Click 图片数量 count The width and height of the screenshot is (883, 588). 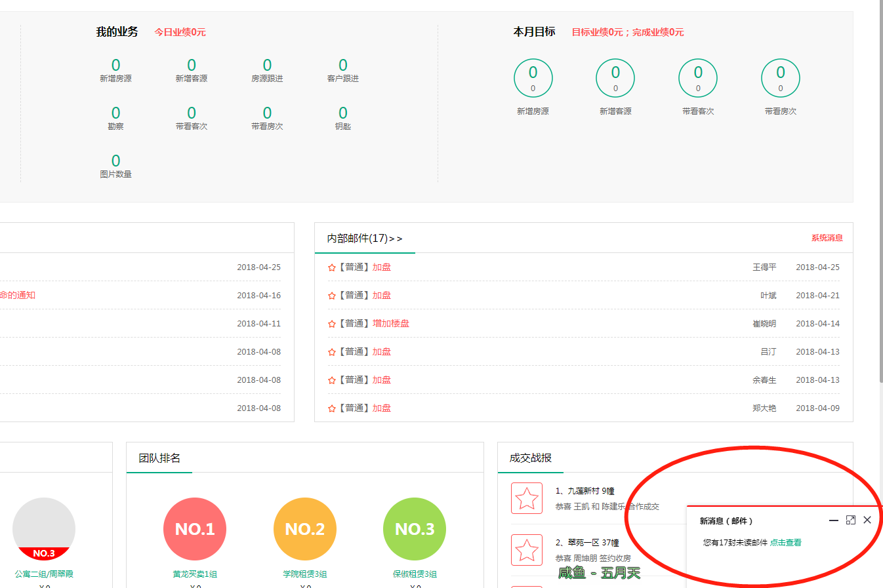(115, 161)
